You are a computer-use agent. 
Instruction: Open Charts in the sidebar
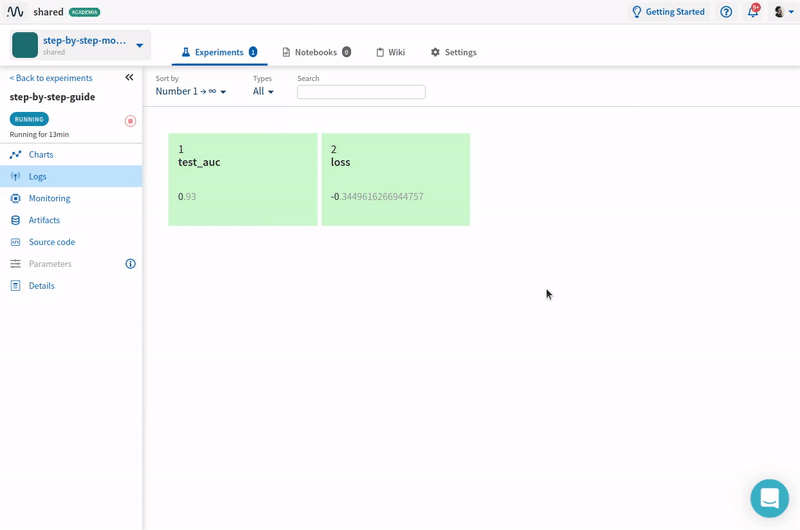click(71, 155)
